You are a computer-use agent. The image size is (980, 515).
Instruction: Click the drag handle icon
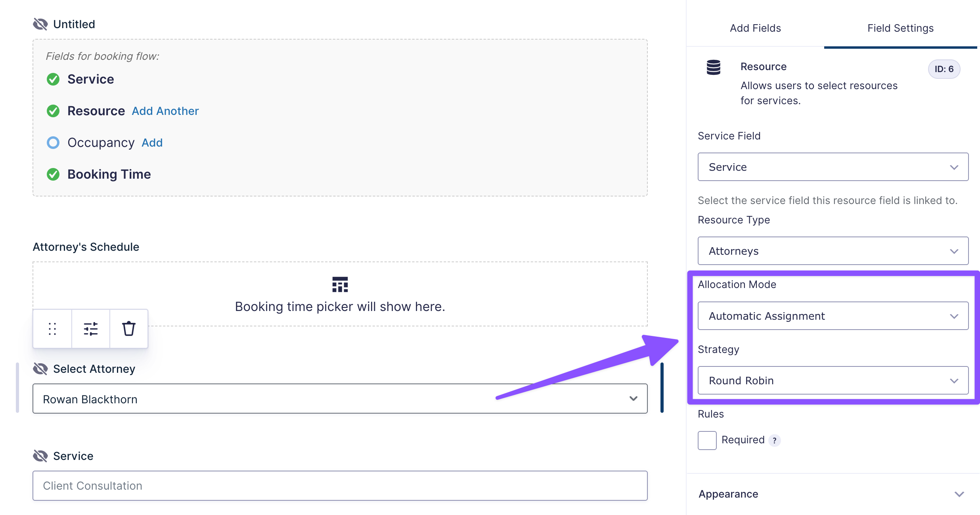(52, 329)
